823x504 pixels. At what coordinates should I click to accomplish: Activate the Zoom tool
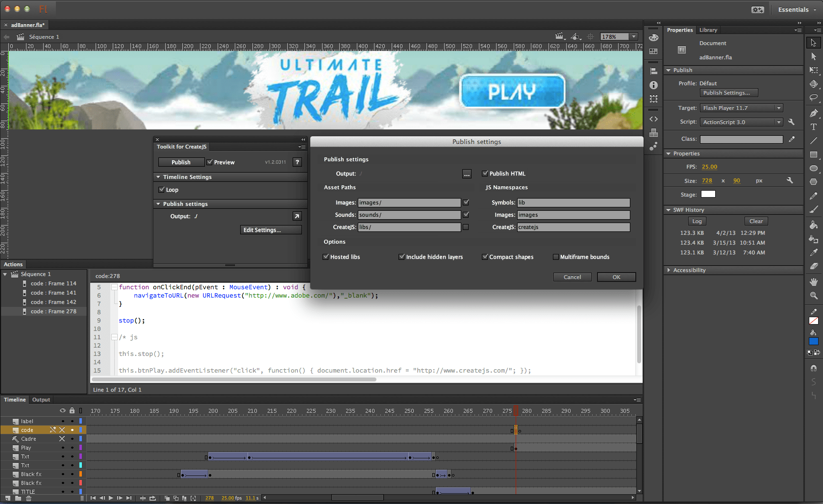pyautogui.click(x=813, y=296)
